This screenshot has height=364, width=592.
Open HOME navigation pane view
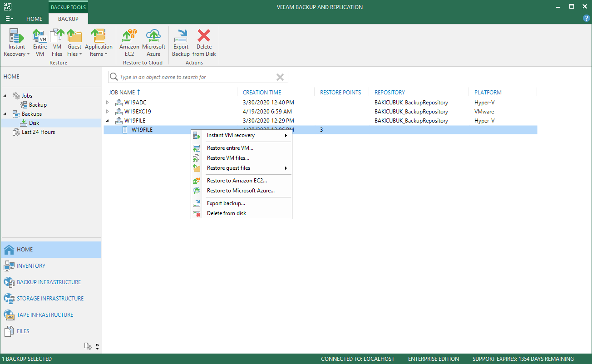[51, 250]
